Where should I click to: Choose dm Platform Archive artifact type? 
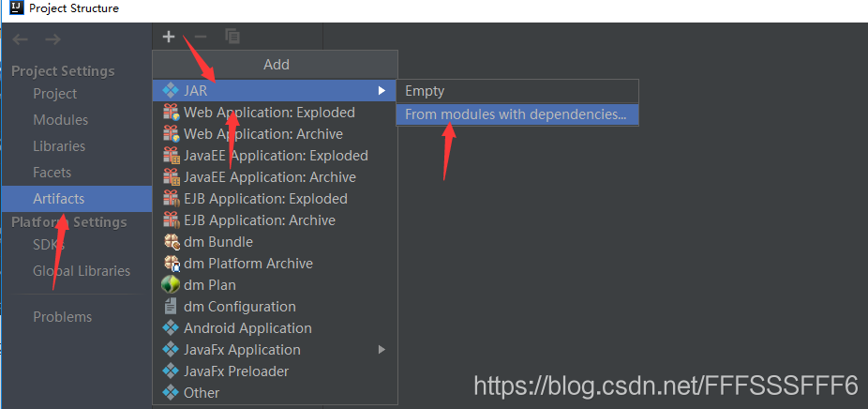click(x=275, y=264)
